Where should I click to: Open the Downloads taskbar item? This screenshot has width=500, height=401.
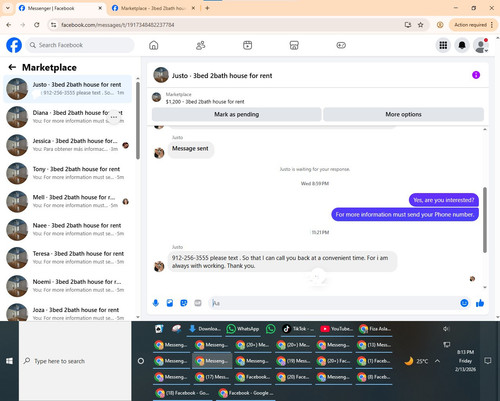click(x=205, y=329)
